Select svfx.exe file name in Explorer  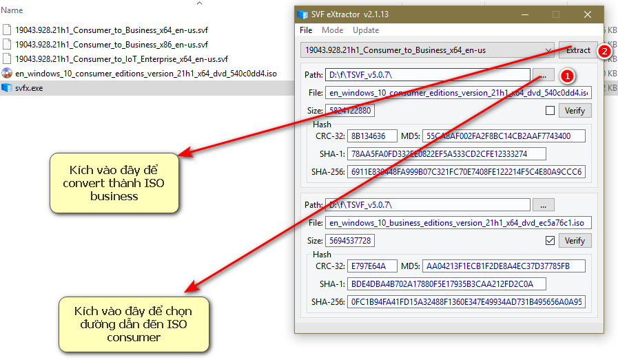coord(29,88)
